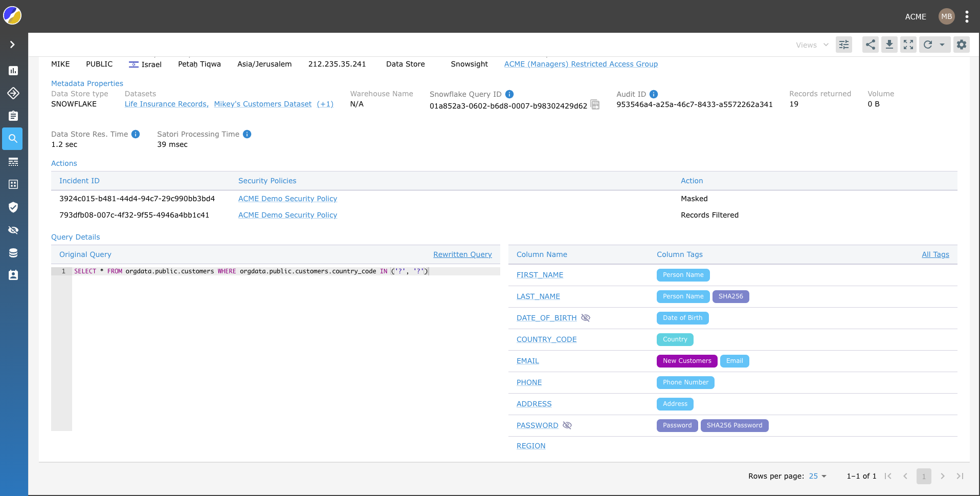Image resolution: width=980 pixels, height=496 pixels.
Task: Open the ACME Demo Security Policy link
Action: tap(287, 199)
